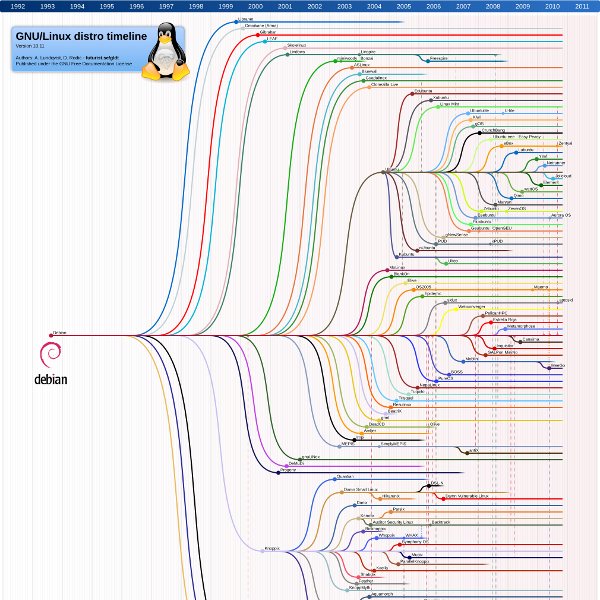Click the Musix label
The height and width of the screenshot is (600, 600).
(417, 554)
